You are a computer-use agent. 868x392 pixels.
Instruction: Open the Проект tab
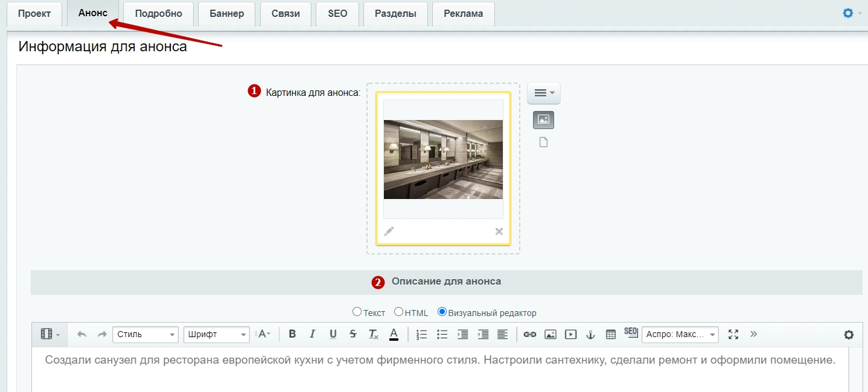tap(34, 14)
